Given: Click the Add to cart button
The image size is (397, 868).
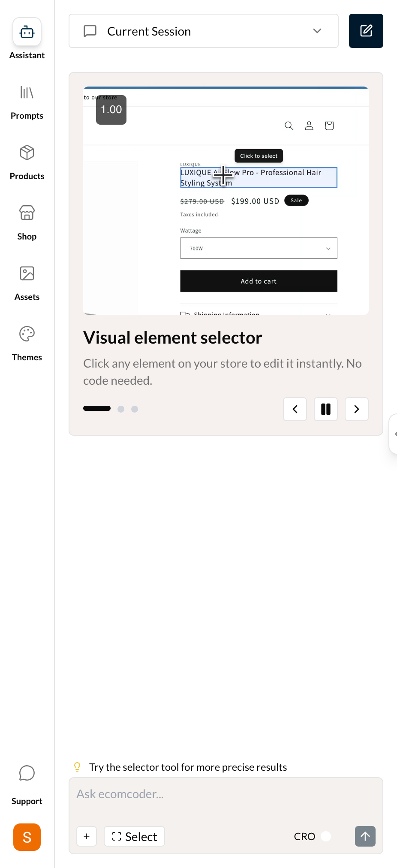Looking at the screenshot, I should (x=258, y=281).
